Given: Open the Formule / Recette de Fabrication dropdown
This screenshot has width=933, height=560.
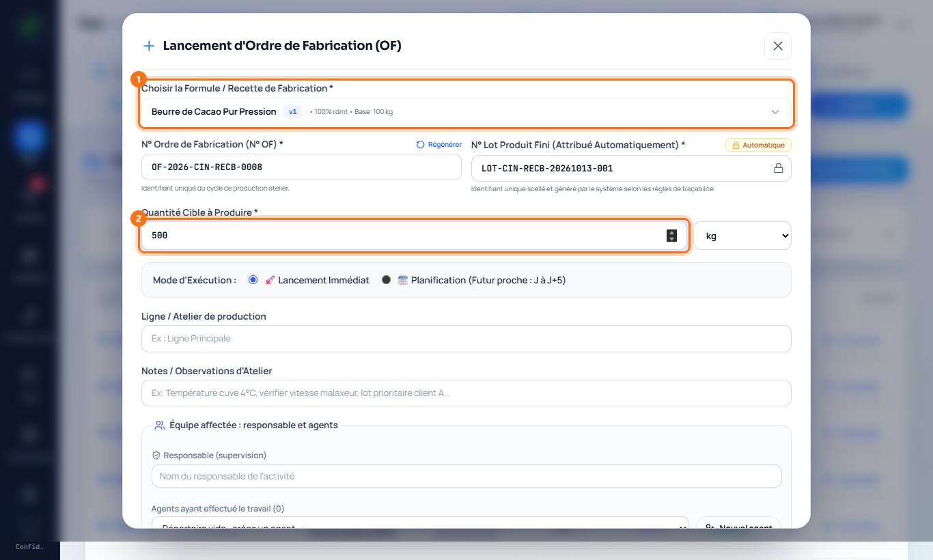Looking at the screenshot, I should 466,111.
